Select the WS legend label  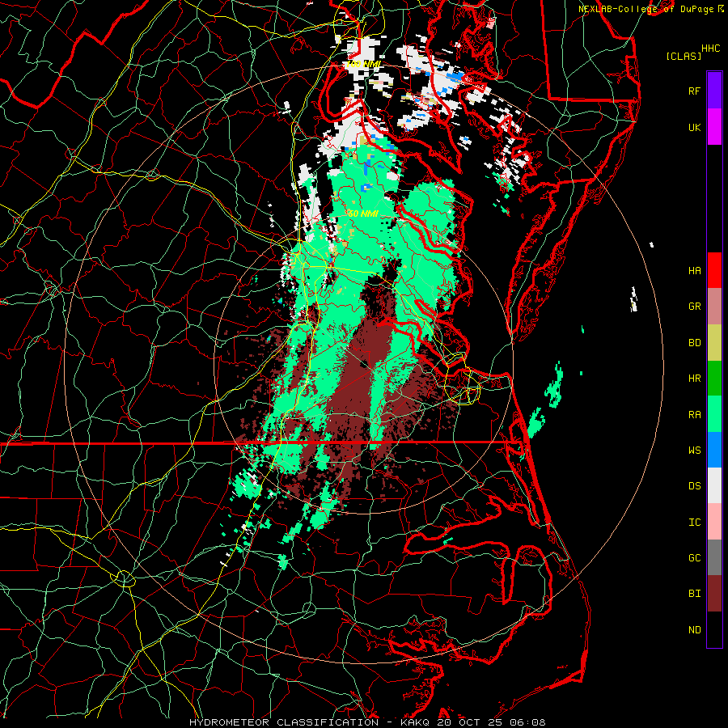tap(694, 450)
